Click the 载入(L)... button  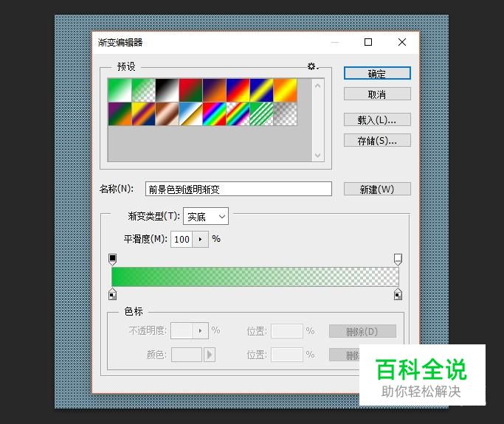click(377, 119)
